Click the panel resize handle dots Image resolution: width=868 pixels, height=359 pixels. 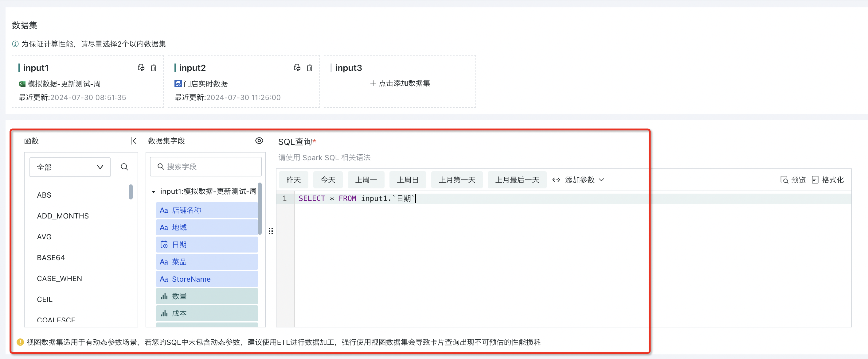271,231
